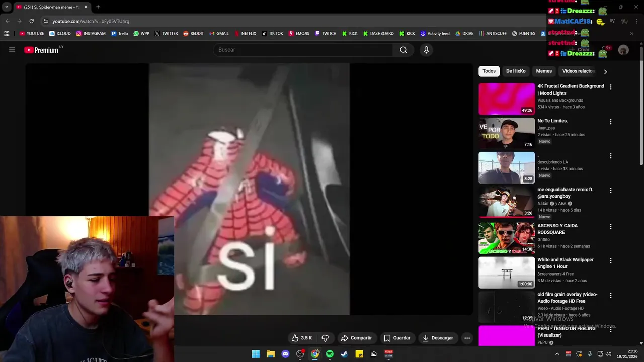Open the more actions ellipsis under the video
The height and width of the screenshot is (362, 644).
(467, 338)
